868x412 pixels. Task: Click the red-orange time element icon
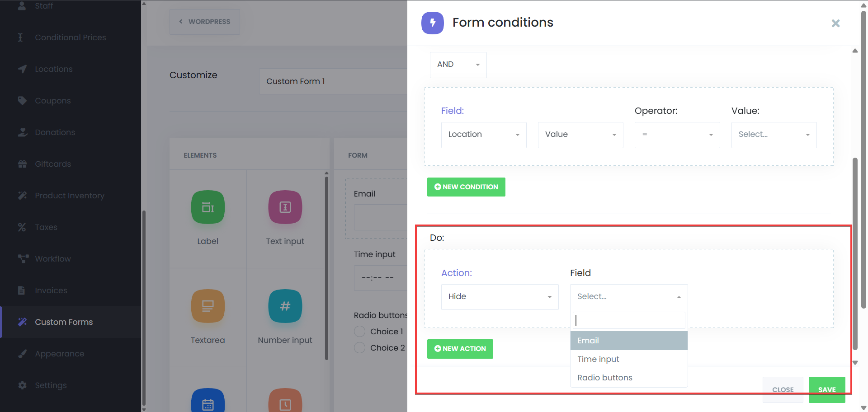[285, 401]
